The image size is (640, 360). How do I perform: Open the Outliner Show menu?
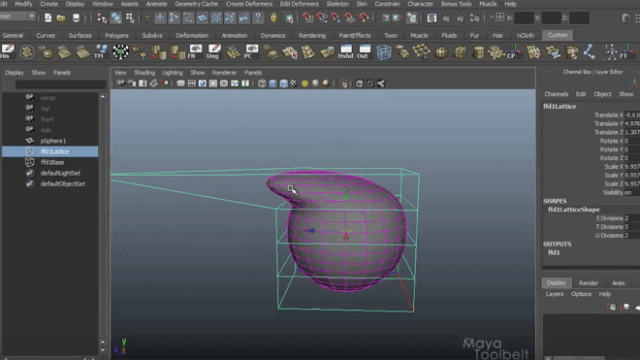tap(38, 73)
